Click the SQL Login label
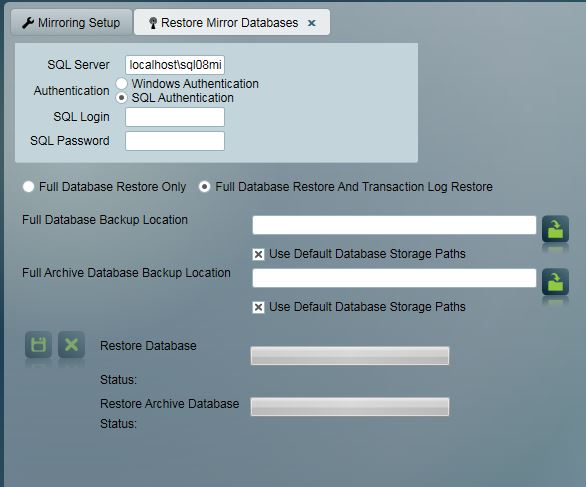This screenshot has width=586, height=487. point(81,117)
